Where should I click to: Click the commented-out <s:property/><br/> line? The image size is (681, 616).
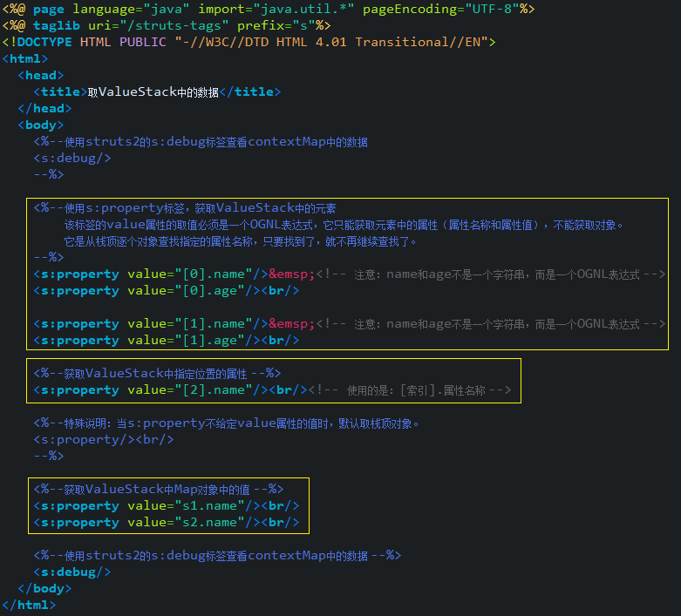(104, 440)
